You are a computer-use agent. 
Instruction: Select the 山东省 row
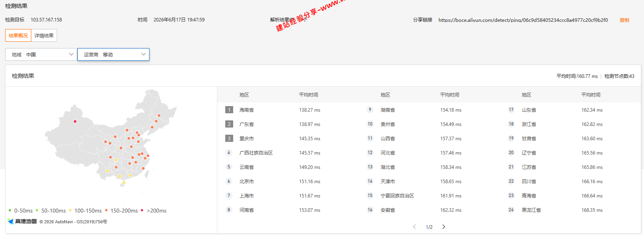pos(570,110)
